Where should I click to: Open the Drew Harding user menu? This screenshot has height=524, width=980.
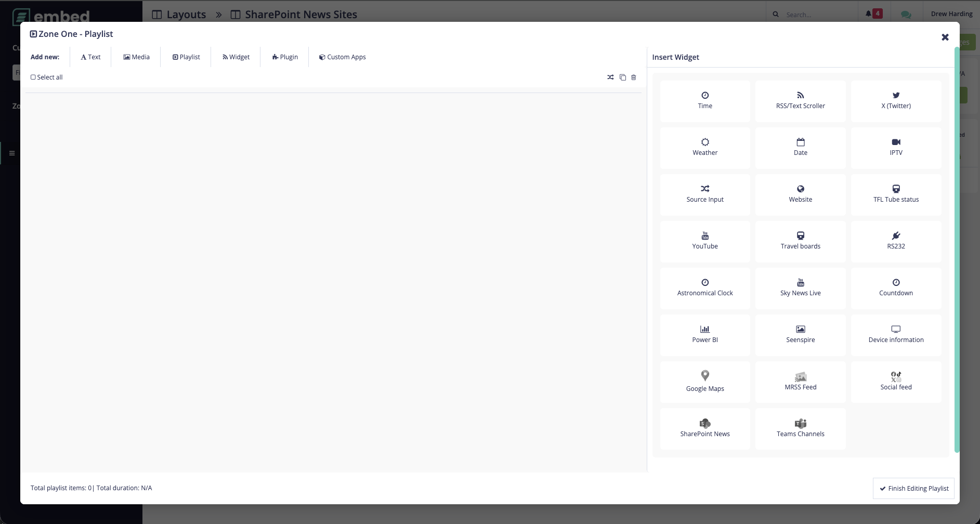(951, 14)
